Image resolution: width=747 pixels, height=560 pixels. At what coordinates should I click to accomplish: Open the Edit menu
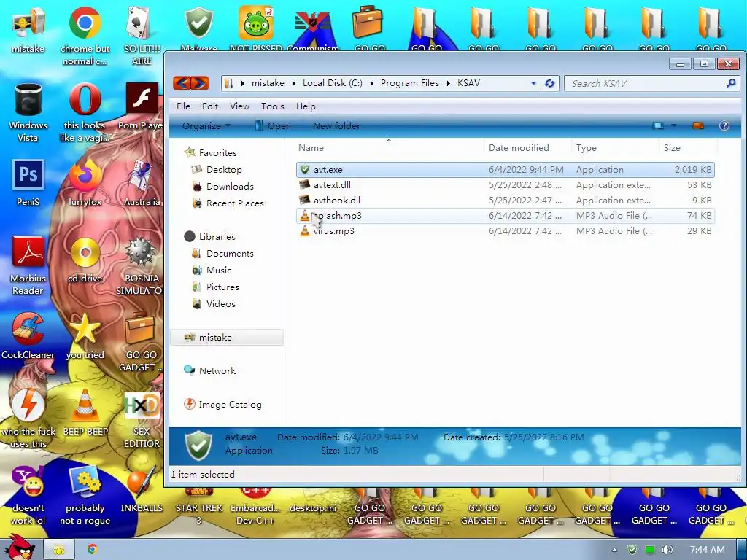tap(209, 106)
